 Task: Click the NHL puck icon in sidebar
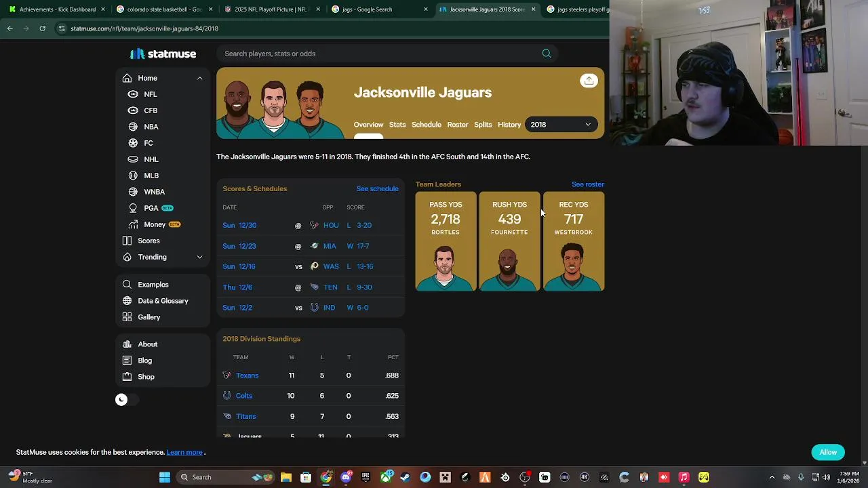pyautogui.click(x=133, y=159)
